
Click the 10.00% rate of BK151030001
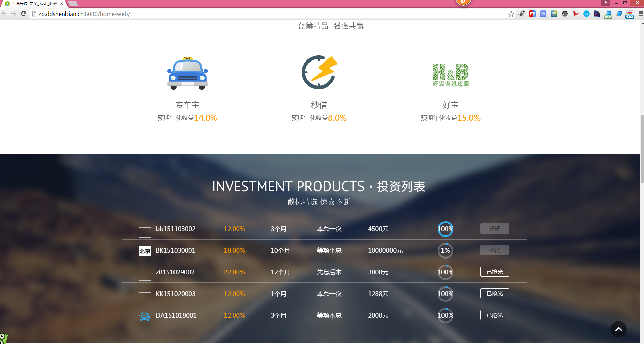pyautogui.click(x=235, y=250)
